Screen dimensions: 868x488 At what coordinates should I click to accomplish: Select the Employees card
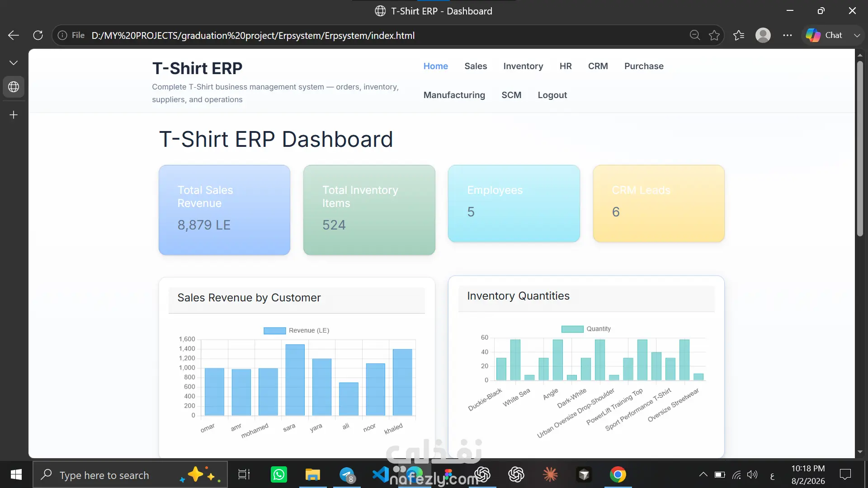point(514,203)
